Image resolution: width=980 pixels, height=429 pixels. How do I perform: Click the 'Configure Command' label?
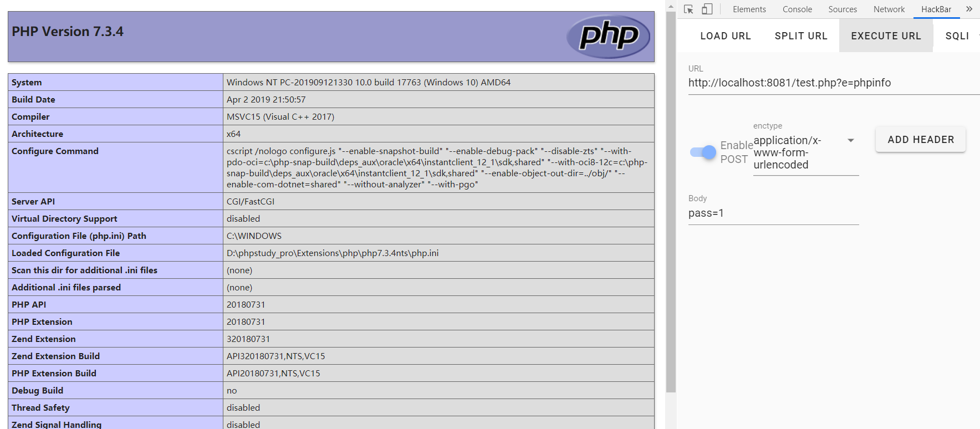point(55,151)
